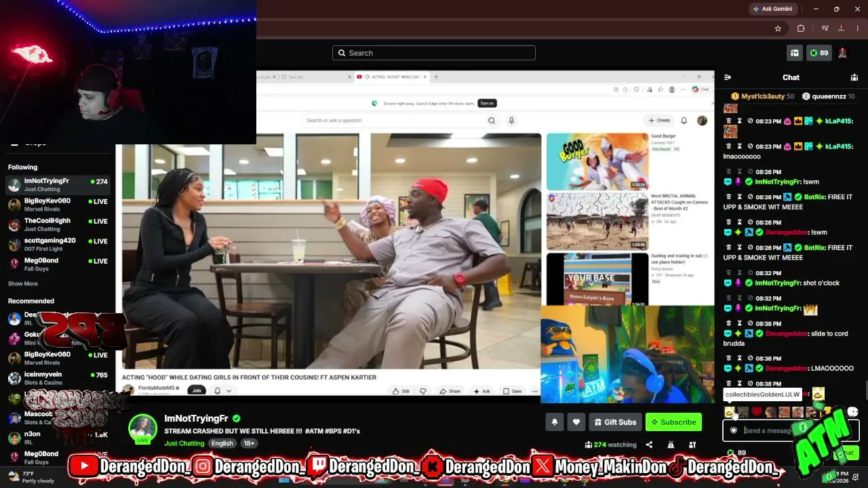Select the 18+ tag
The image size is (868, 488).
click(x=249, y=443)
